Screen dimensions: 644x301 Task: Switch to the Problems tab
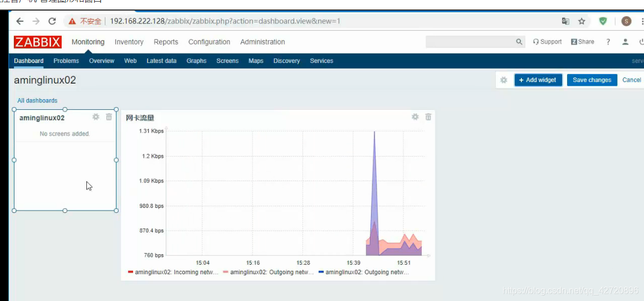click(x=66, y=61)
